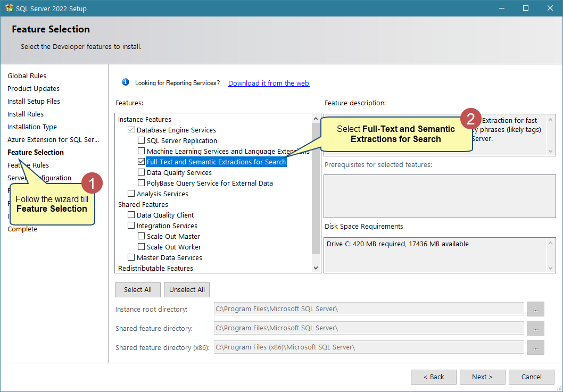This screenshot has width=563, height=392.
Task: Select Install Setup Files step
Action: [x=34, y=101]
